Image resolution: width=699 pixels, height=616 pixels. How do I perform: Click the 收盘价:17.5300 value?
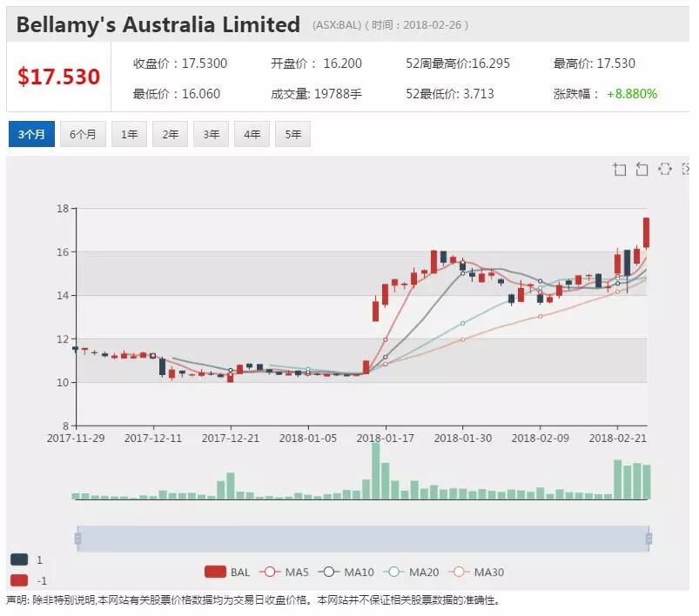[180, 64]
